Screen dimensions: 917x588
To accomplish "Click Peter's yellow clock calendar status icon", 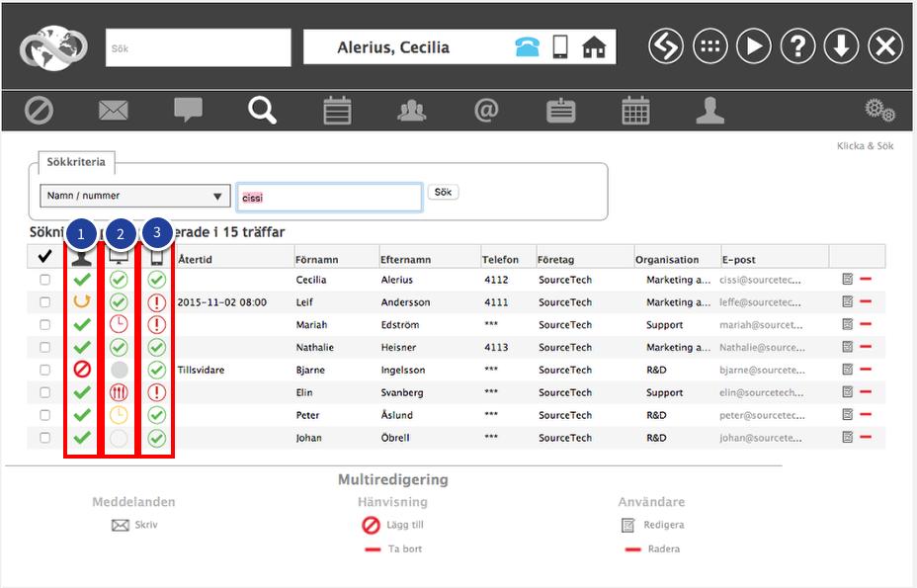I will (119, 415).
